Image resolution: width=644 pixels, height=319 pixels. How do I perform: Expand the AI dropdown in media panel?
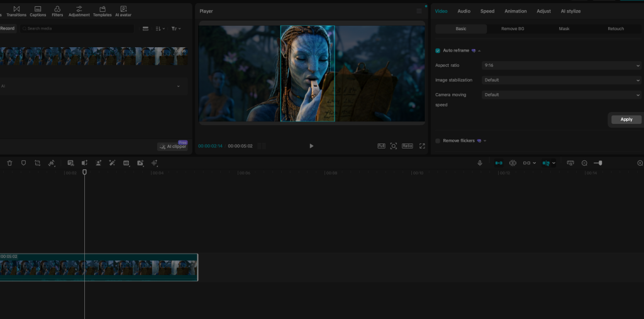(178, 86)
